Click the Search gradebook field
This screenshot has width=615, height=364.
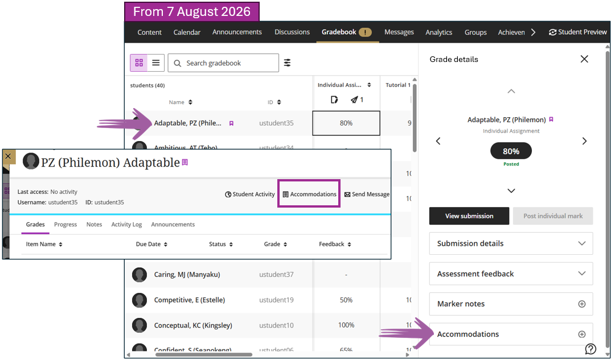[223, 63]
